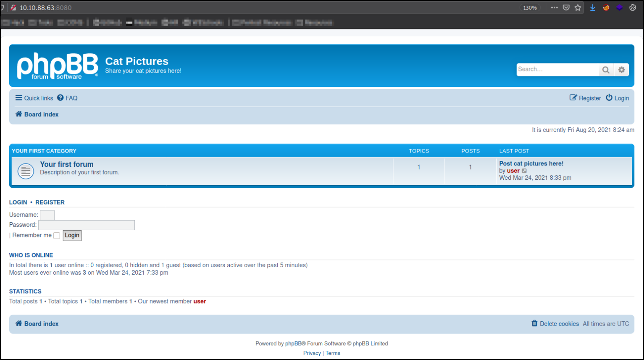Click the magnifying glass search button
644x360 pixels.
coord(606,70)
